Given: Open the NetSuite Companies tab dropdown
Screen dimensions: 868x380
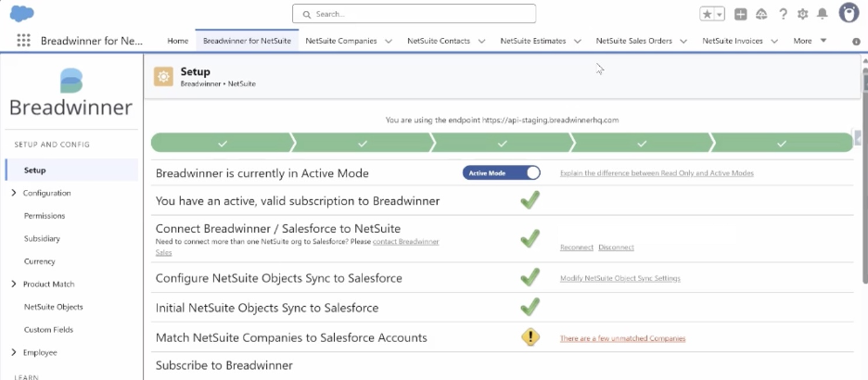Looking at the screenshot, I should coord(388,41).
